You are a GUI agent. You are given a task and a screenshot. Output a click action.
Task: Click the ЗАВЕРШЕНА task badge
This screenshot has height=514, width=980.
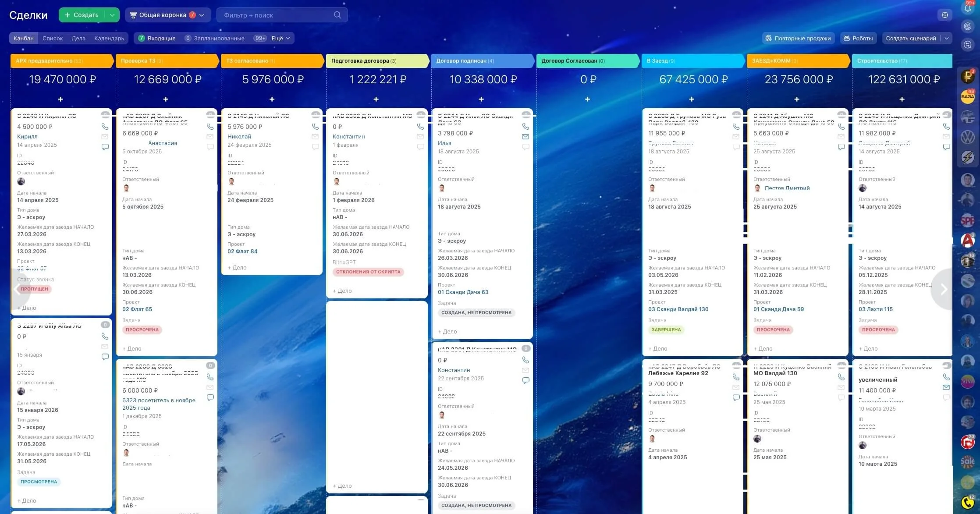[x=666, y=330]
